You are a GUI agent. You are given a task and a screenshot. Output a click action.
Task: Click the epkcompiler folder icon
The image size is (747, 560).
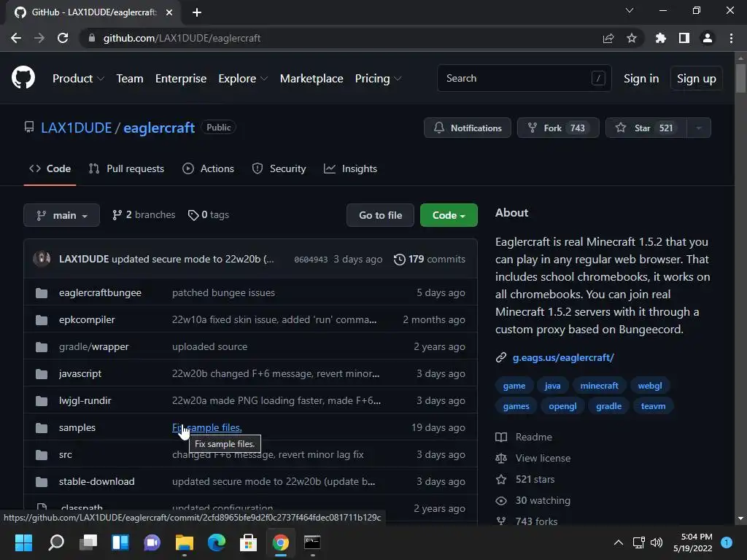coord(42,320)
